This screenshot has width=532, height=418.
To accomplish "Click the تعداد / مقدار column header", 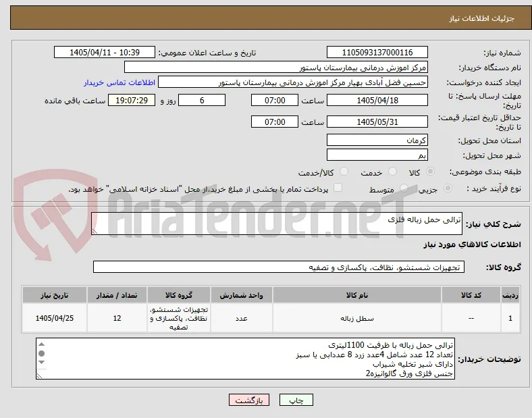I will 117,295.
